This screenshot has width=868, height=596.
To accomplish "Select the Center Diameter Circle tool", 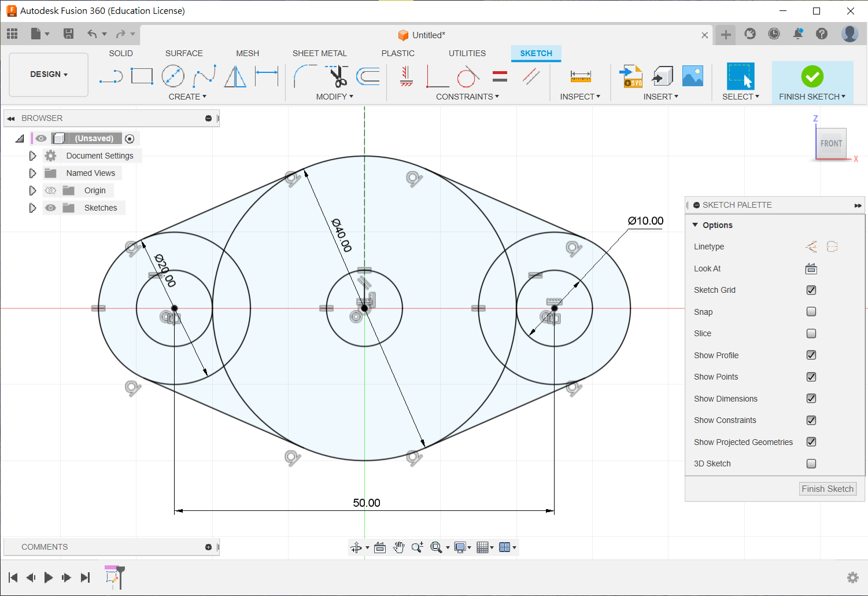I will pos(173,76).
